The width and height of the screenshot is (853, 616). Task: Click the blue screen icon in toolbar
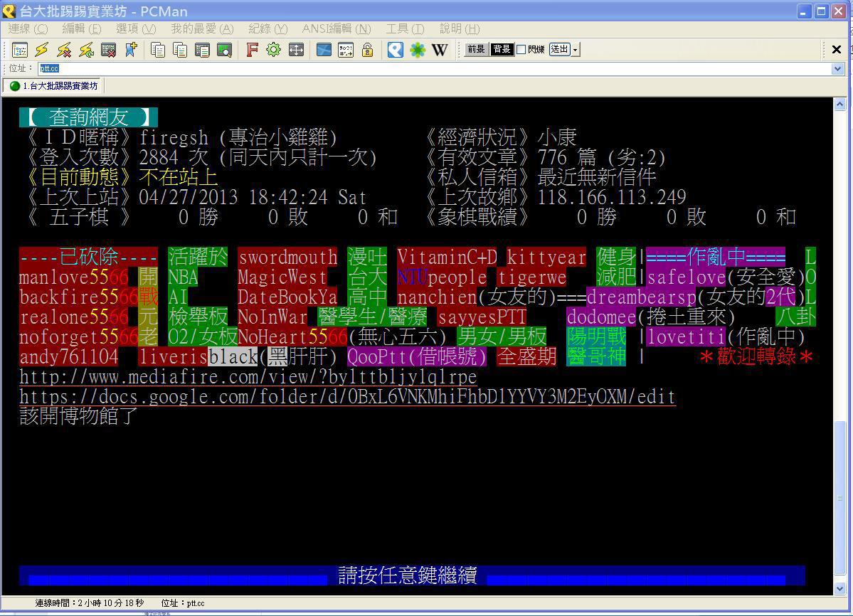coord(324,50)
